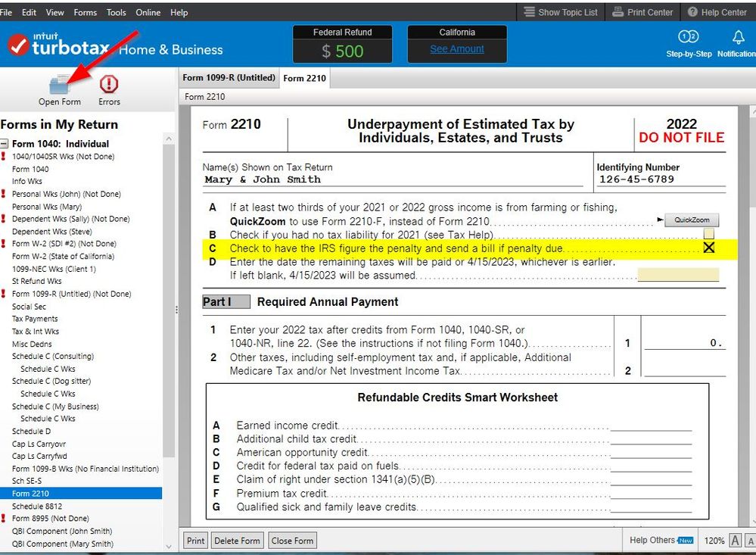Click the 120% zoom level
756x555 pixels.
coord(714,541)
